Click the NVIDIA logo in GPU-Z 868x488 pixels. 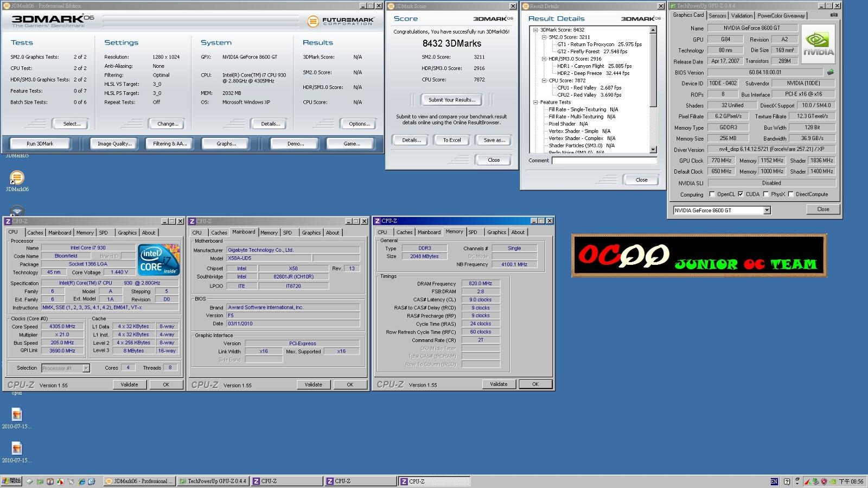pos(819,43)
